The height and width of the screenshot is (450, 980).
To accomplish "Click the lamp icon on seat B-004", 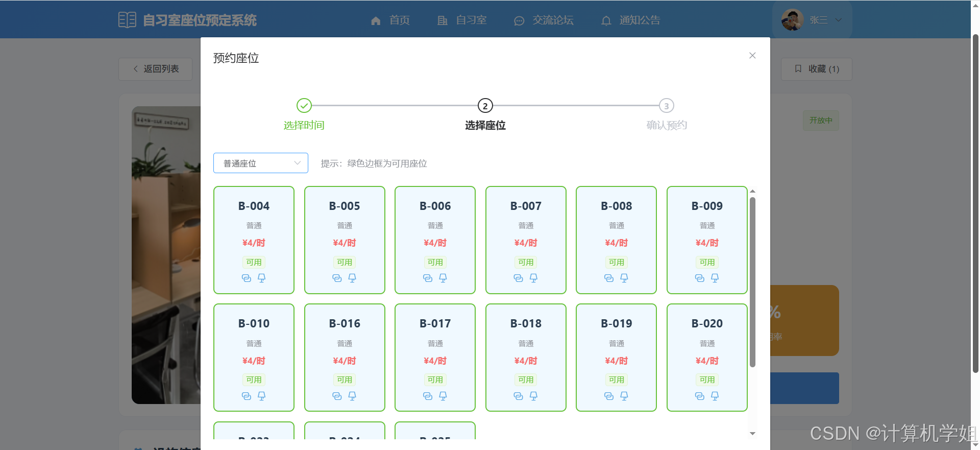I will 261,278.
